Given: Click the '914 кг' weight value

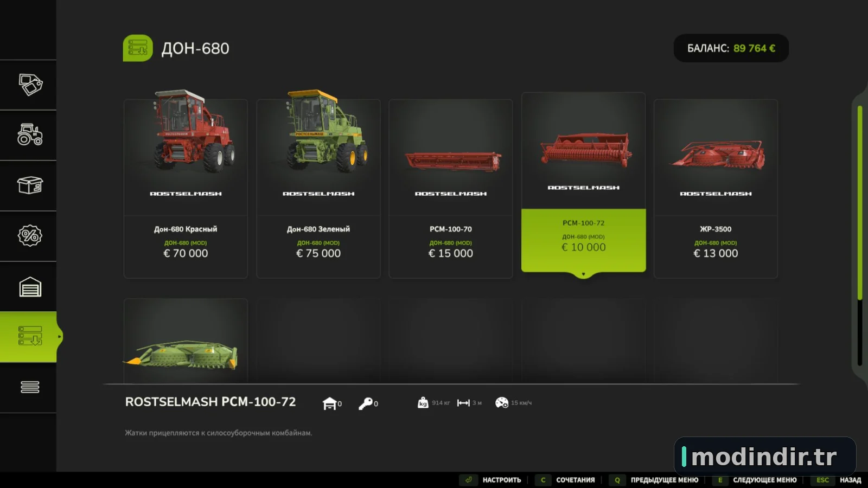Looking at the screenshot, I should (441, 403).
